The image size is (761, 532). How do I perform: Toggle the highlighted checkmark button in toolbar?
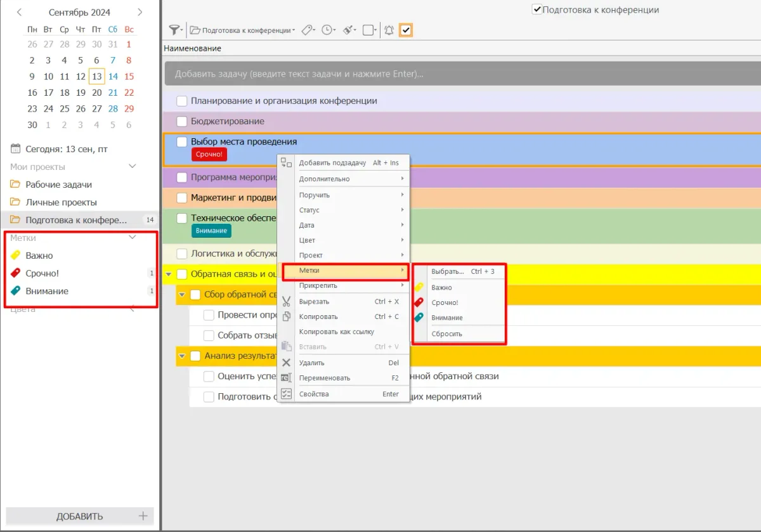(x=406, y=30)
